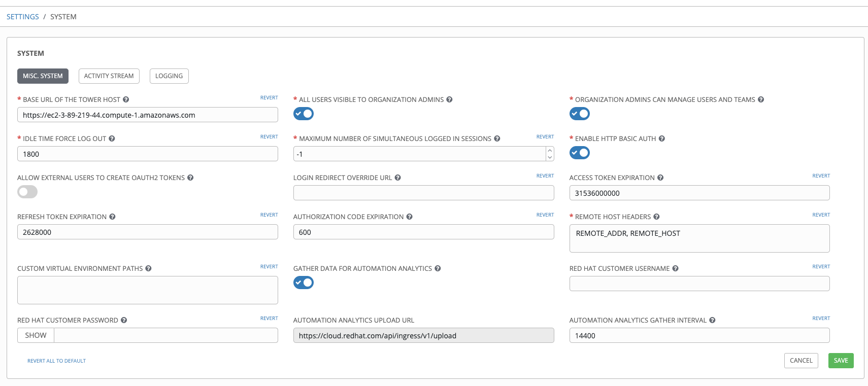The image size is (868, 386).
Task: Click help icon beside Base URL of Tower Host
Action: [x=126, y=100]
